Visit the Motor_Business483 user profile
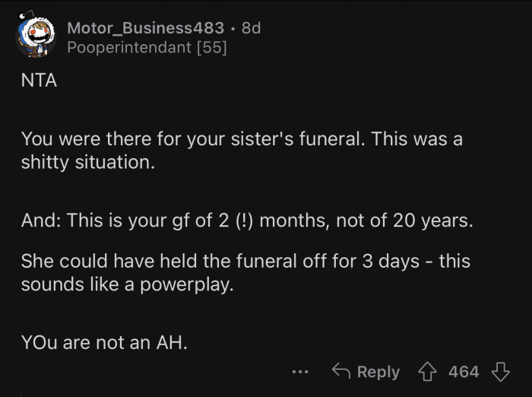Image resolution: width=532 pixels, height=397 pixels. (145, 28)
